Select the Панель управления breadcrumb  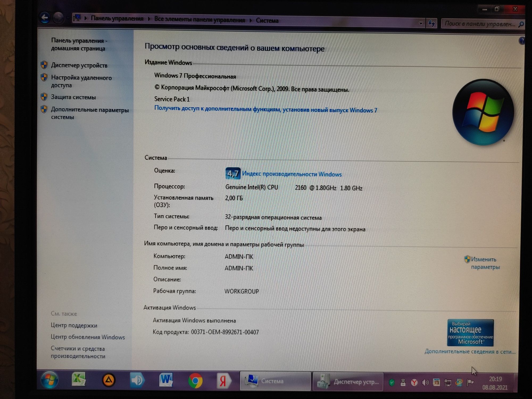point(117,19)
